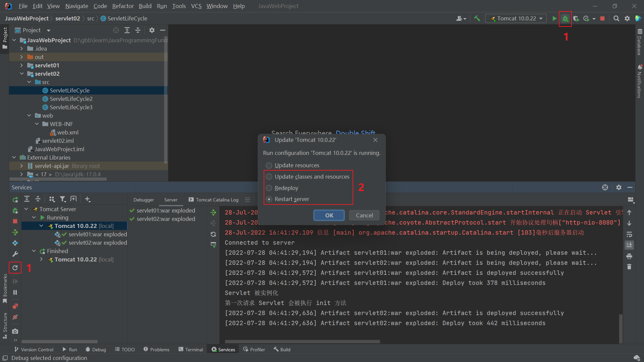Close the Update 'Tomcat 10.0.22' dialog
Screen dimensions: 644x362
point(375,140)
